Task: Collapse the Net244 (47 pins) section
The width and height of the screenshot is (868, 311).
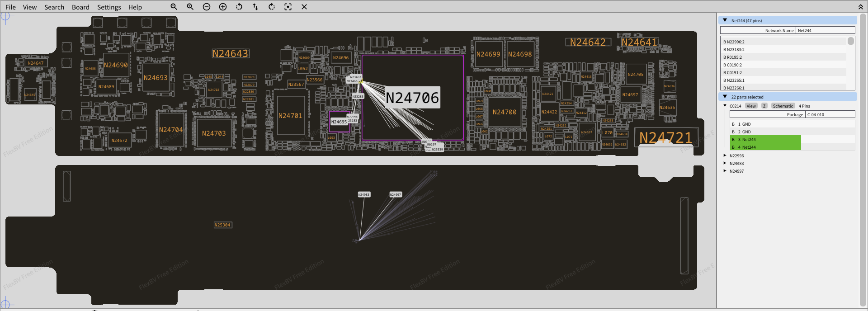Action: click(725, 20)
